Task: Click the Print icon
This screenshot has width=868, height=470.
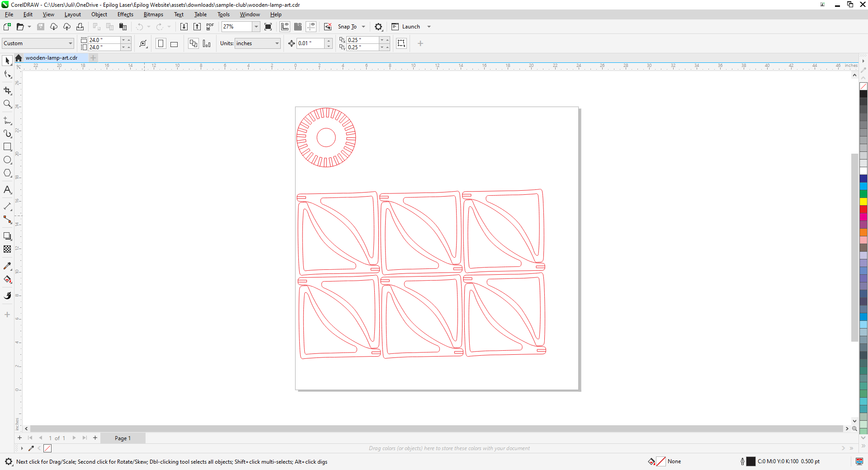Action: (x=80, y=27)
